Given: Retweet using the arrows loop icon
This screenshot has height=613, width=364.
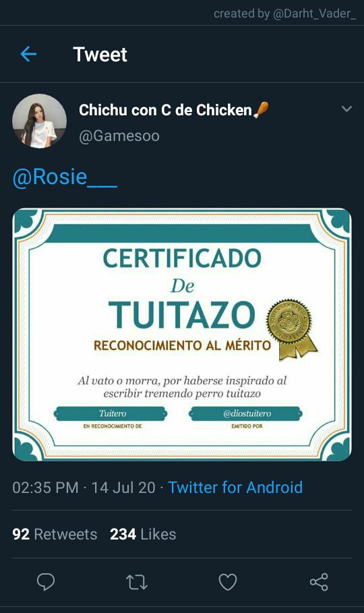Looking at the screenshot, I should [x=137, y=582].
